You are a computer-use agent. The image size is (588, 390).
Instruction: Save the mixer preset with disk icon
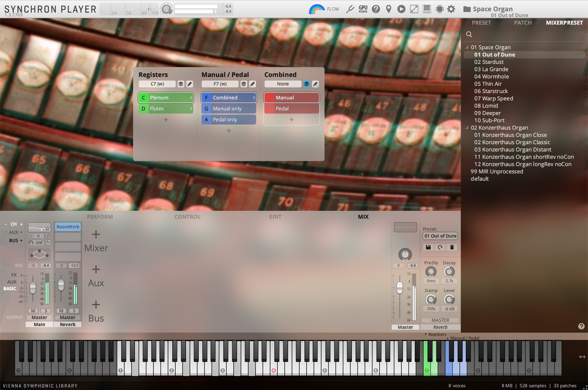pos(428,247)
